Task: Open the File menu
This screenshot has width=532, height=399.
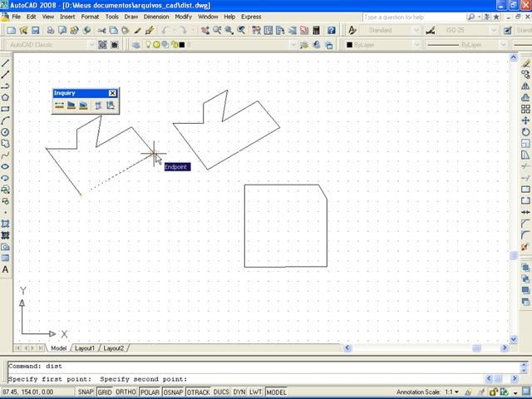Action: click(16, 17)
